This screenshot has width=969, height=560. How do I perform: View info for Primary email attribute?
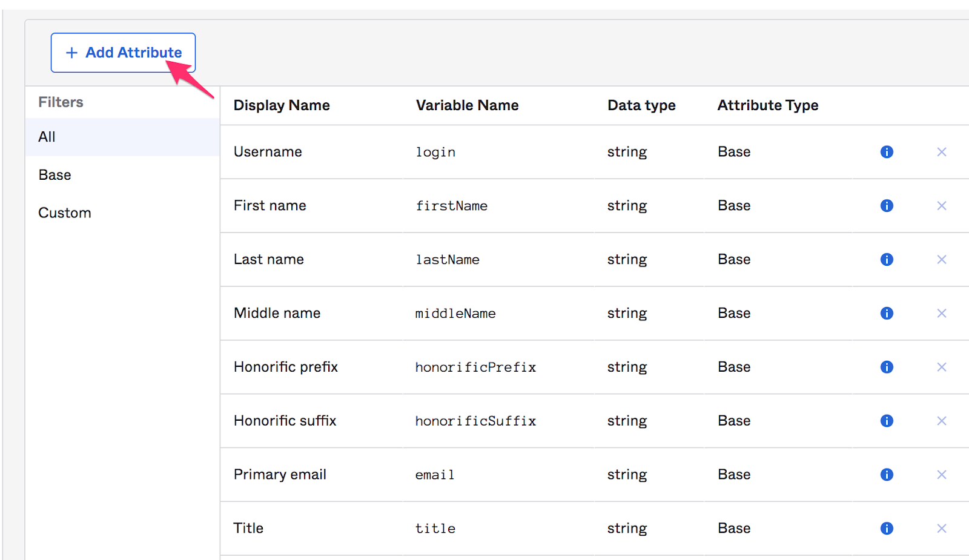887,475
